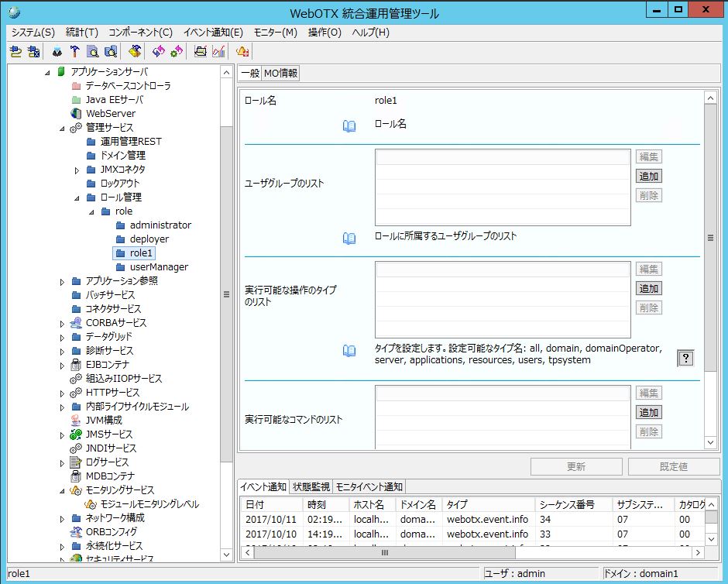
Task: Click the statistics chart toolbar icon
Action: pos(218,52)
